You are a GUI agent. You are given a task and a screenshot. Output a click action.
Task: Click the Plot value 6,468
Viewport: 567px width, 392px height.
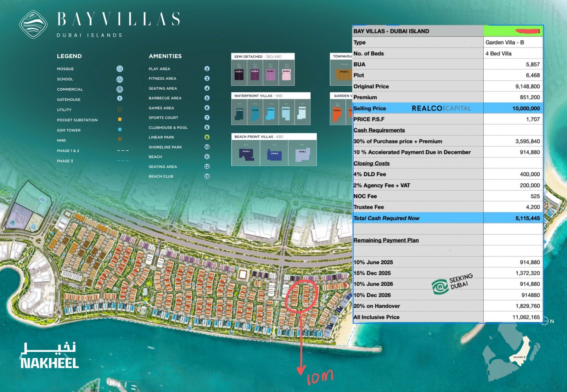click(533, 75)
